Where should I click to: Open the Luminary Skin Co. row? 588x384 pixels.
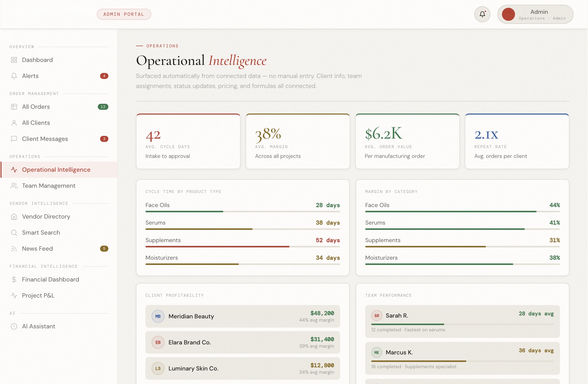(x=243, y=368)
